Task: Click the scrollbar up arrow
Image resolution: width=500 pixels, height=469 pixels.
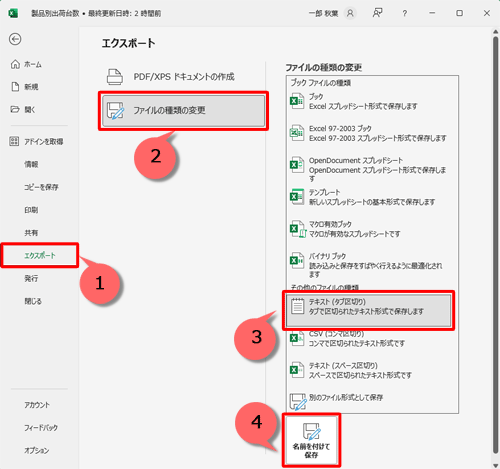Action: point(495,32)
